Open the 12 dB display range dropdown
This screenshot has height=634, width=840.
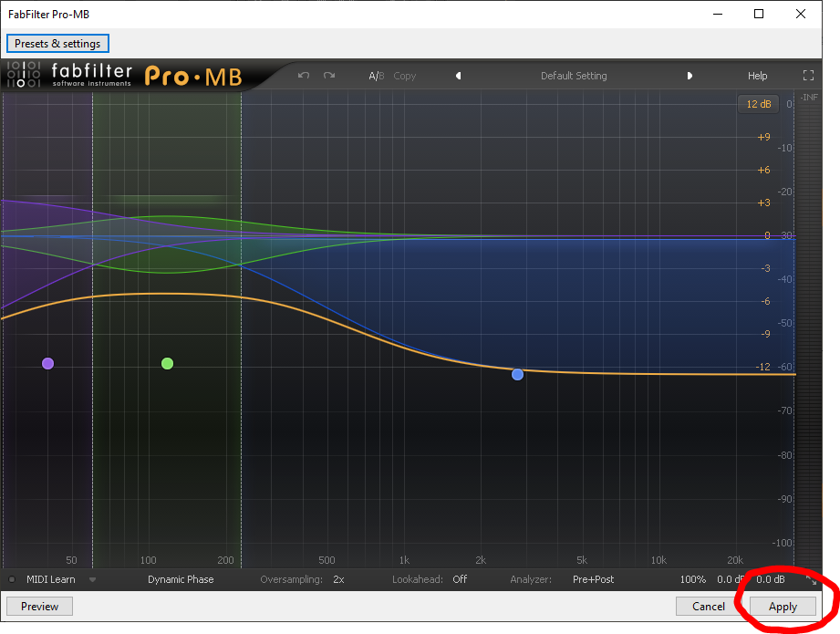pos(759,104)
